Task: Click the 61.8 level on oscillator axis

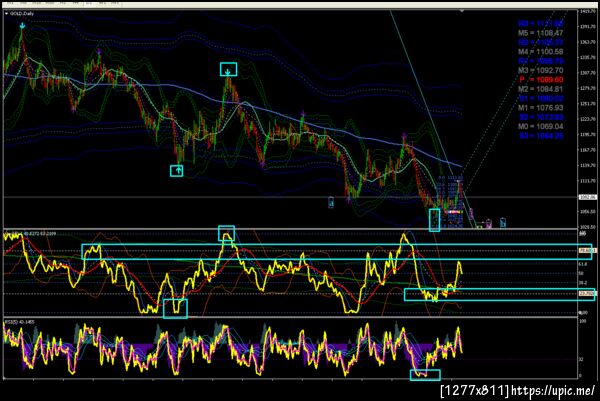Action: tap(583, 264)
